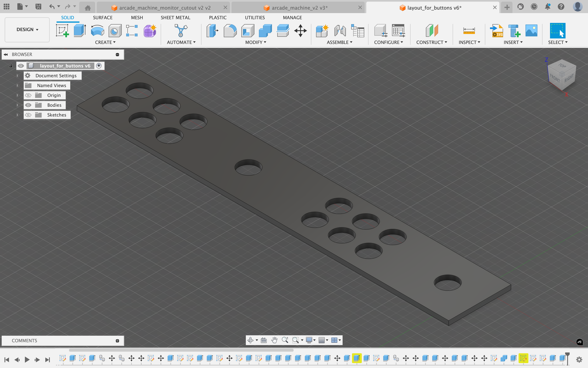Show the hidden Sketches folder

pos(28,115)
